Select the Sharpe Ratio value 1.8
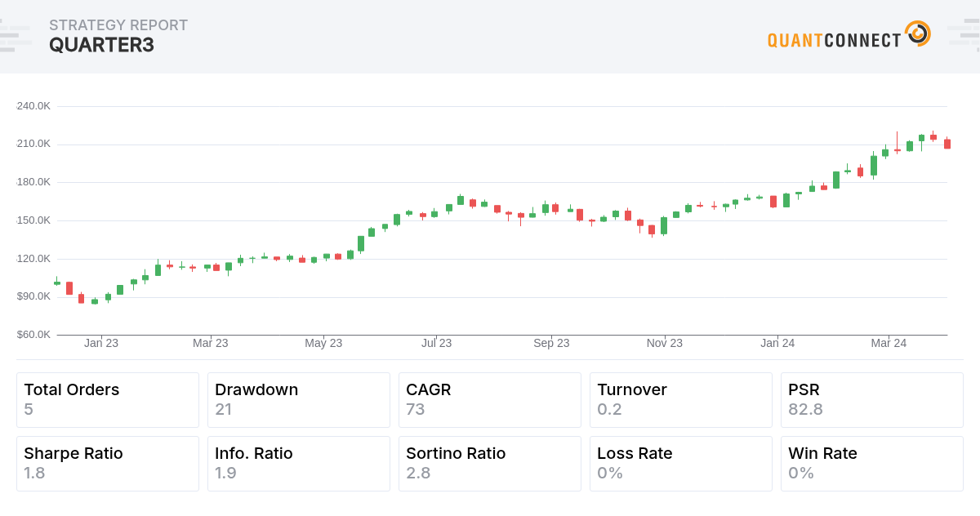Screen dimensions: 980x516 (35, 473)
